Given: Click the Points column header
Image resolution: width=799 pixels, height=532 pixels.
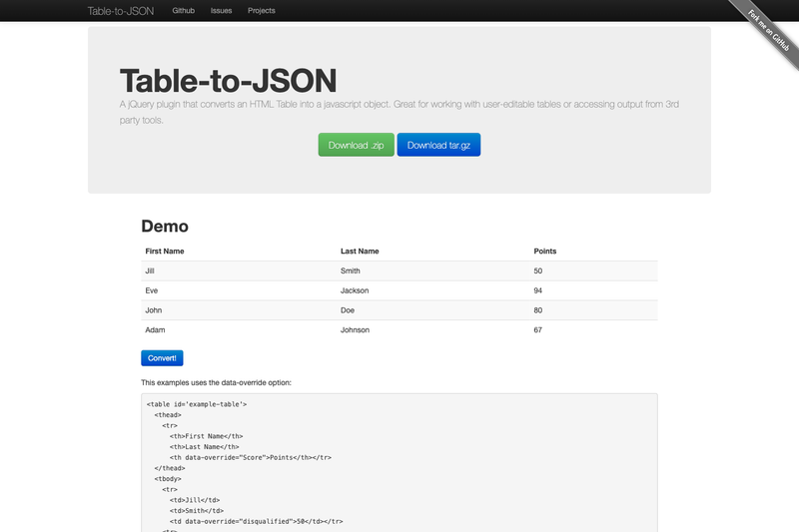Looking at the screenshot, I should point(545,251).
